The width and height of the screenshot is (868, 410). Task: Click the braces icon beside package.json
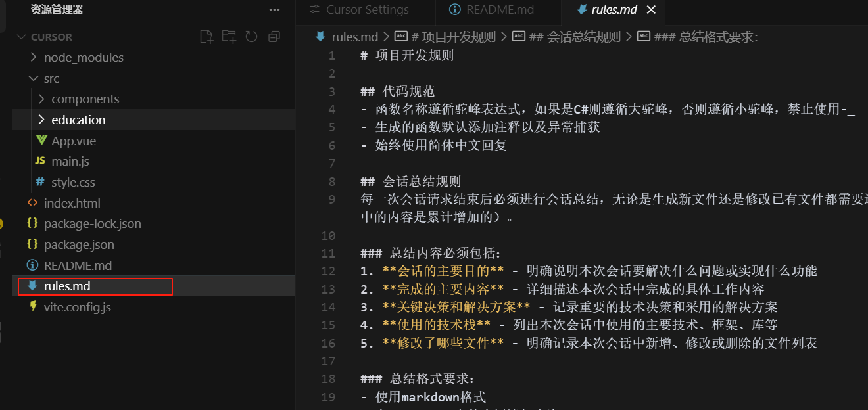point(32,244)
